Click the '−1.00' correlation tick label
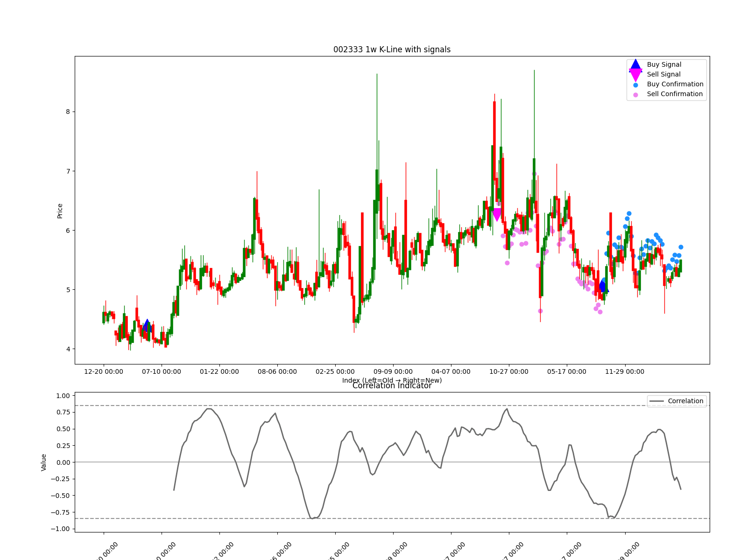This screenshot has height=560, width=747. 60,529
